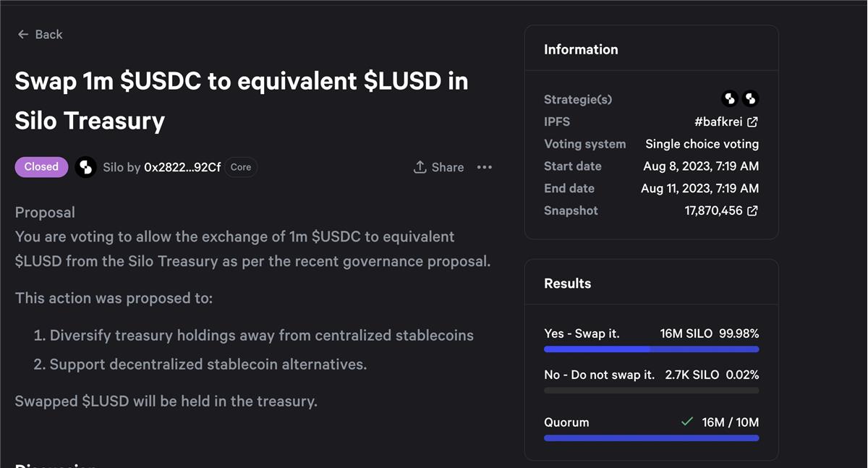Open the three-dots more options menu
Viewport: 868px width, 468px height.
coord(485,167)
